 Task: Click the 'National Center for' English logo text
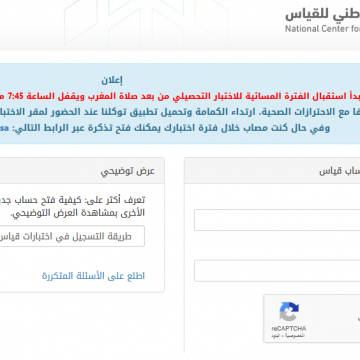322,29
